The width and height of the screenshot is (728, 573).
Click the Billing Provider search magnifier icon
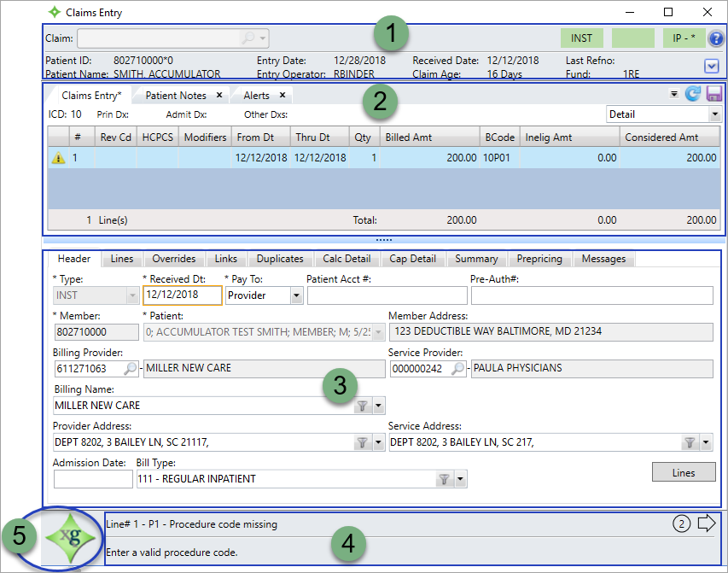[131, 369]
